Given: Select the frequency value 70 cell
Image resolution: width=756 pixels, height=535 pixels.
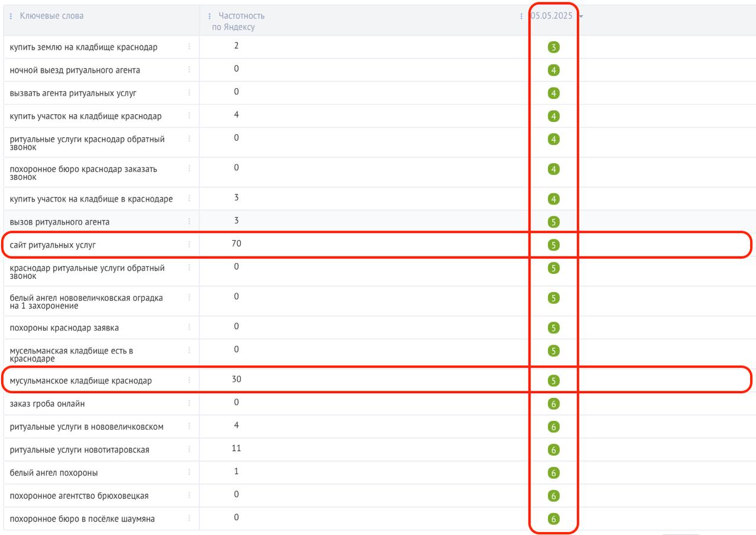Looking at the screenshot, I should click(236, 243).
